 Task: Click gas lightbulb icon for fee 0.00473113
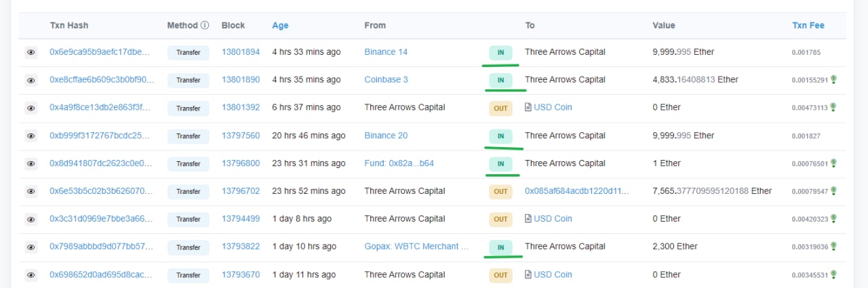pyautogui.click(x=833, y=107)
